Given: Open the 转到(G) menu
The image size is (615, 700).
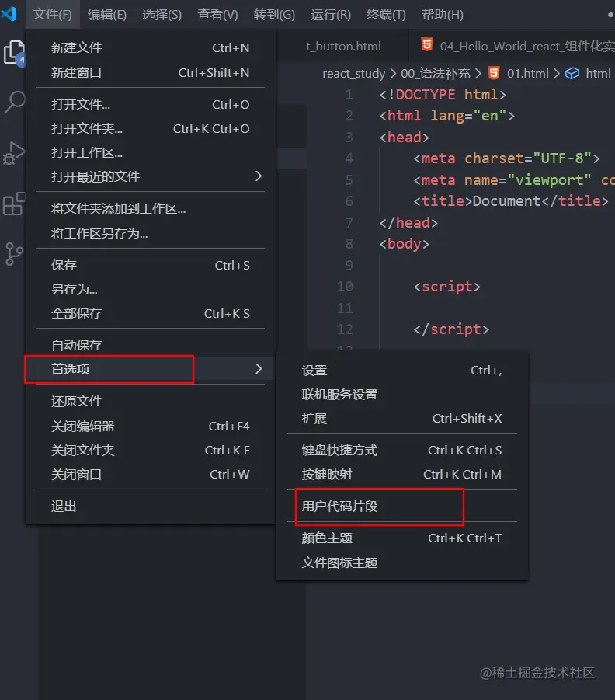Looking at the screenshot, I should [x=274, y=14].
